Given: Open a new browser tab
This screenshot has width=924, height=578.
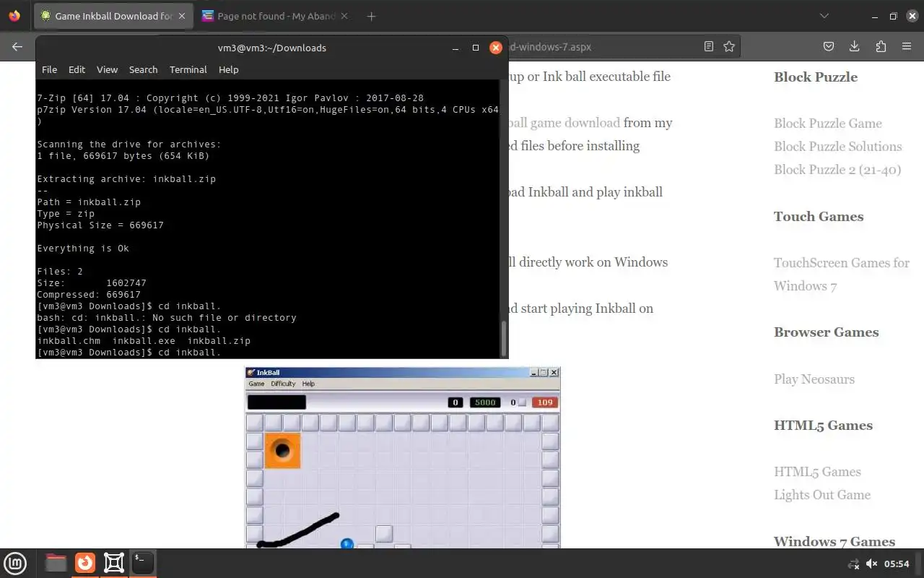Looking at the screenshot, I should tap(371, 16).
